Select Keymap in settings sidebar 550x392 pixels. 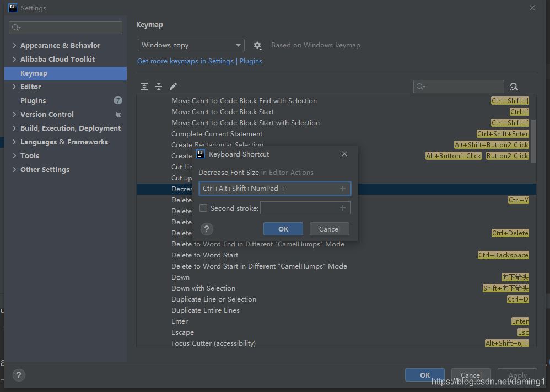pyautogui.click(x=34, y=73)
